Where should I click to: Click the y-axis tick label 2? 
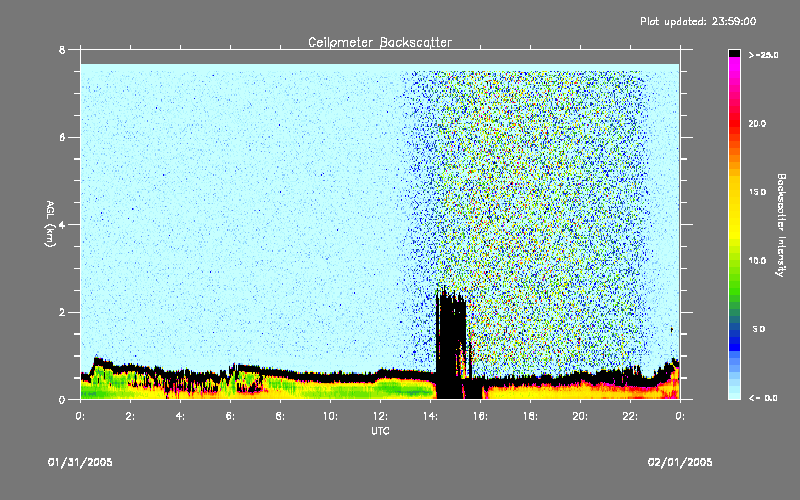[x=62, y=312]
